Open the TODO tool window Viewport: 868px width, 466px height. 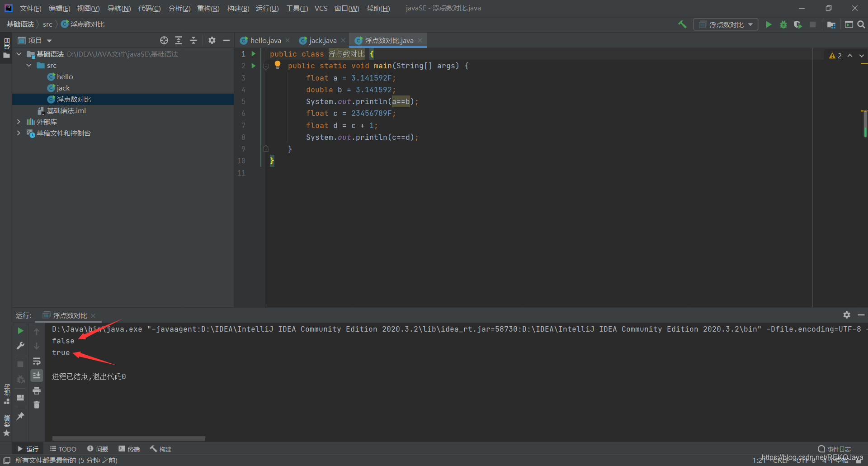click(x=63, y=449)
